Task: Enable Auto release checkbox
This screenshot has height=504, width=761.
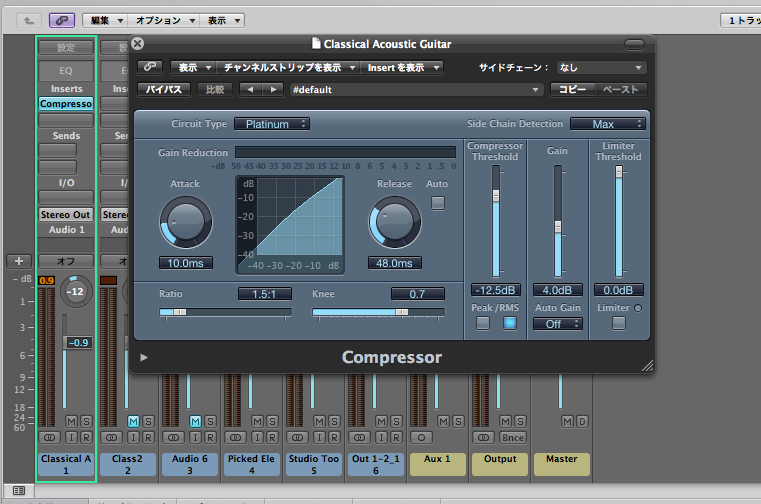Action: [x=438, y=203]
